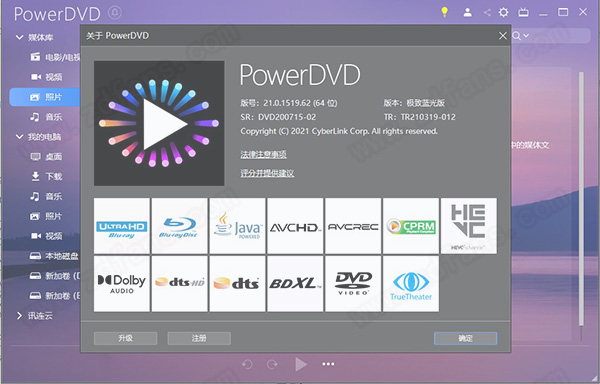This screenshot has height=384, width=600.
Task: Click the HEVC Advance logo
Action: point(469,226)
